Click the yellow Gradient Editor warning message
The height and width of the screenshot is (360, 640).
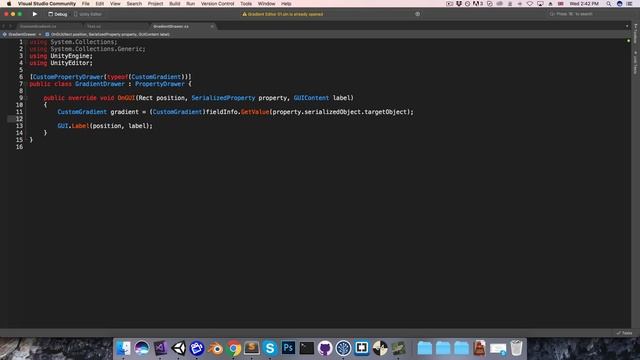point(285,14)
